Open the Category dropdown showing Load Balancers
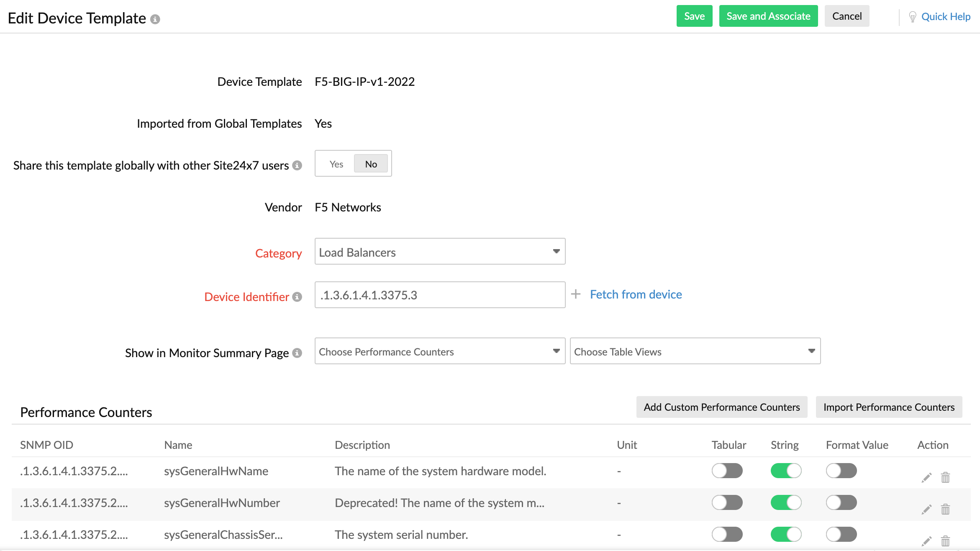Viewport: 980px width, 551px height. pyautogui.click(x=440, y=252)
